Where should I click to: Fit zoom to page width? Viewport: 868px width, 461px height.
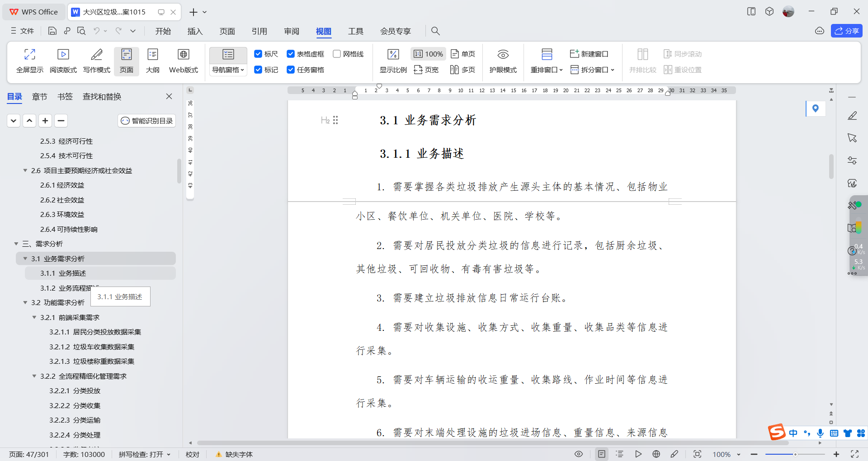(x=426, y=70)
